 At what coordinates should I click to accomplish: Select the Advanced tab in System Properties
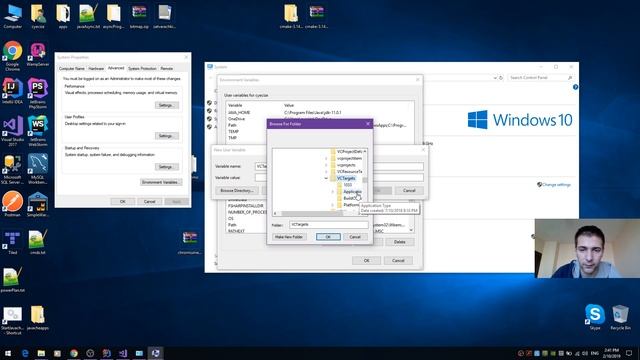[116, 68]
